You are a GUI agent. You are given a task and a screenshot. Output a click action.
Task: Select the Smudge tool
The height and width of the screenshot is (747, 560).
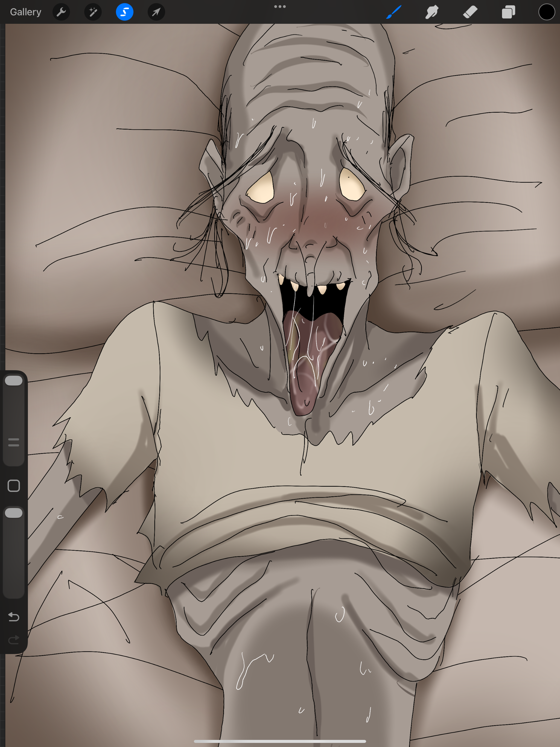pos(432,12)
